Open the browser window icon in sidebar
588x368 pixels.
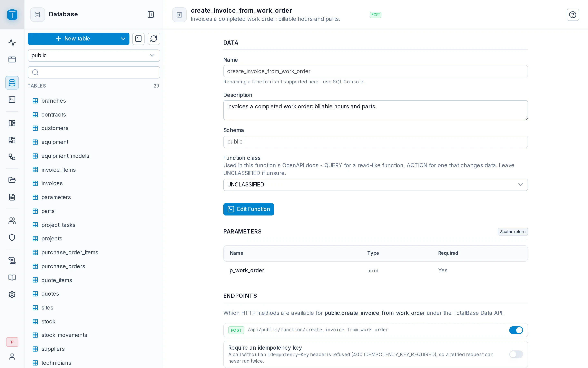12,59
